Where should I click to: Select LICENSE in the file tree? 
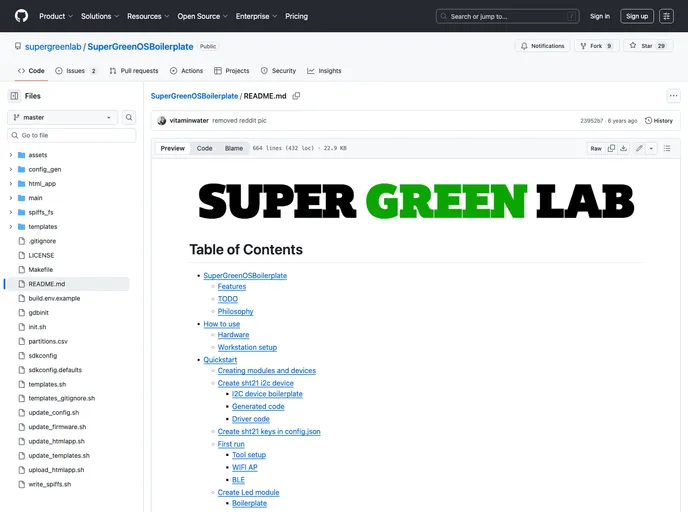coord(41,255)
